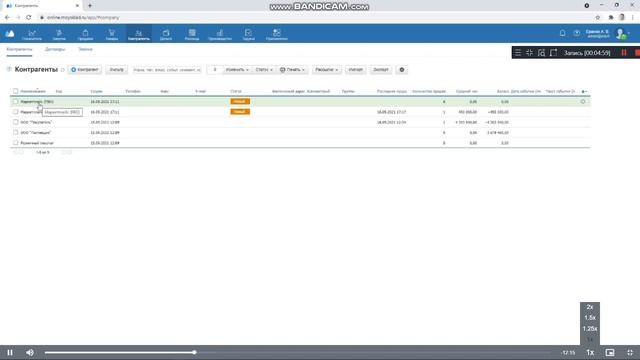Toggle the select-all checkbox in table header
This screenshot has height=360, width=640.
pos(16,91)
